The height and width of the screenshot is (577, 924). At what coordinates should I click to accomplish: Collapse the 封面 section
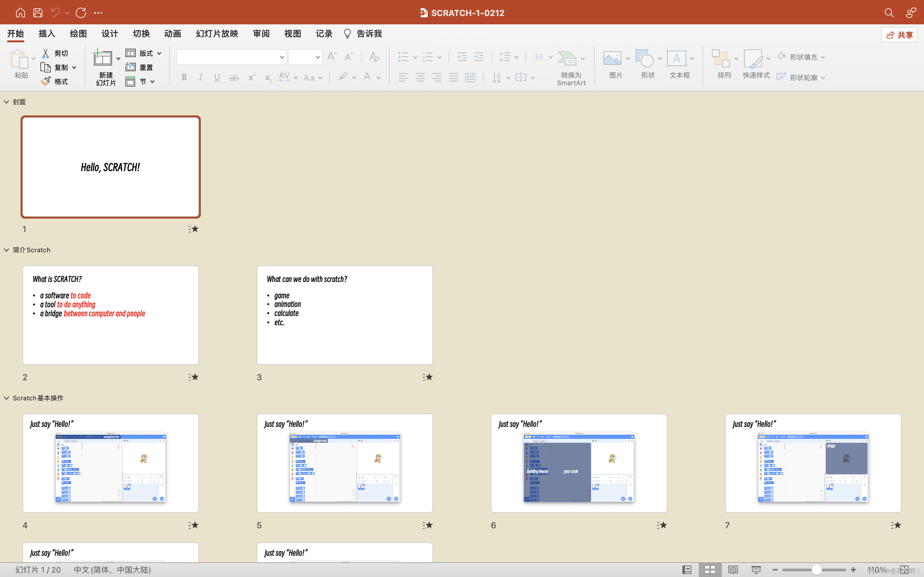tap(6, 102)
